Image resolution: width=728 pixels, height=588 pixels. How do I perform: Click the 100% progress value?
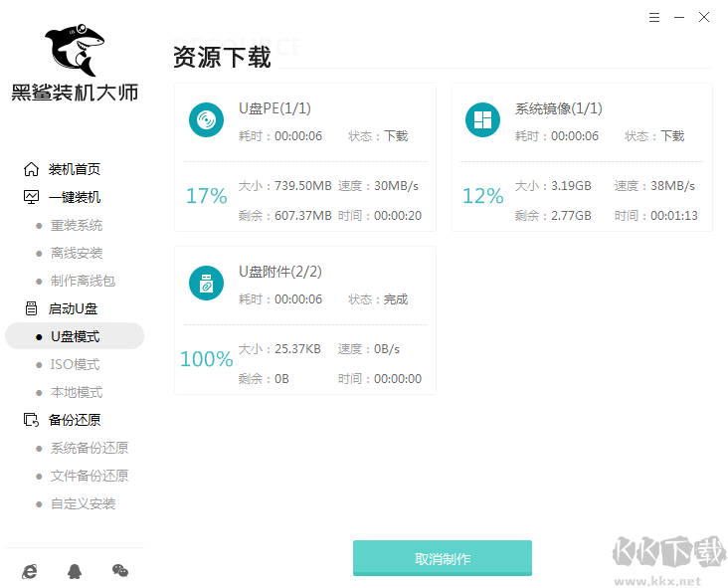(x=207, y=358)
